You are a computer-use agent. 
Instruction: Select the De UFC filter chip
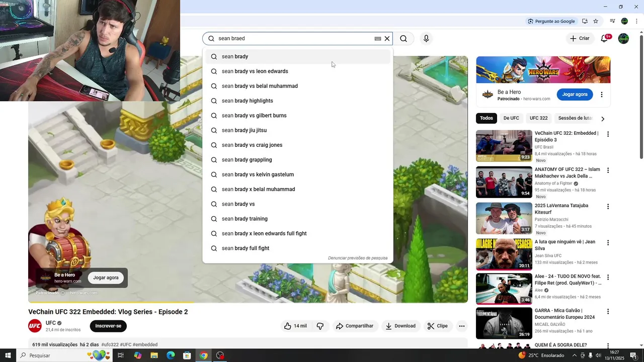point(511,118)
